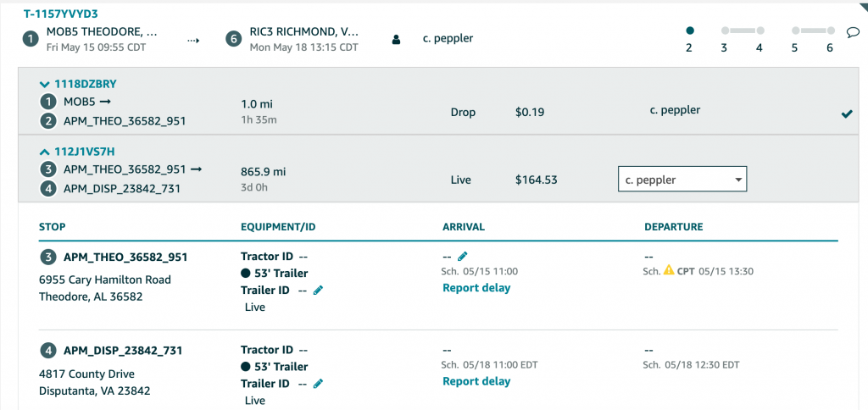Click the CPT yellow warning triangle

click(669, 270)
